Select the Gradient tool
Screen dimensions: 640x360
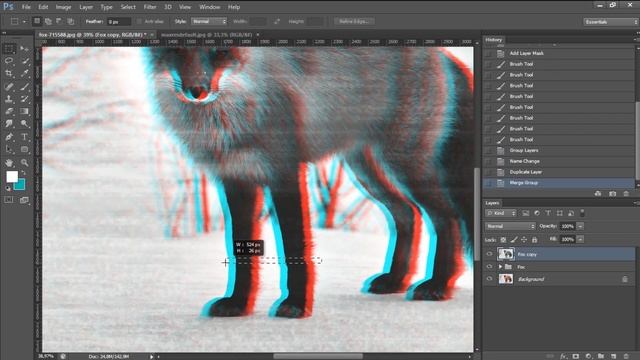point(24,111)
